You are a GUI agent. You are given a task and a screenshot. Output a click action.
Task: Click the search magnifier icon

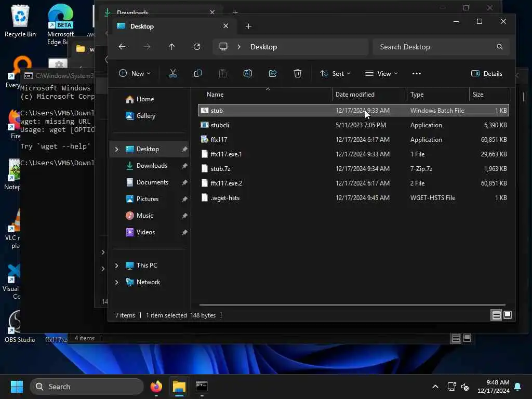point(499,47)
